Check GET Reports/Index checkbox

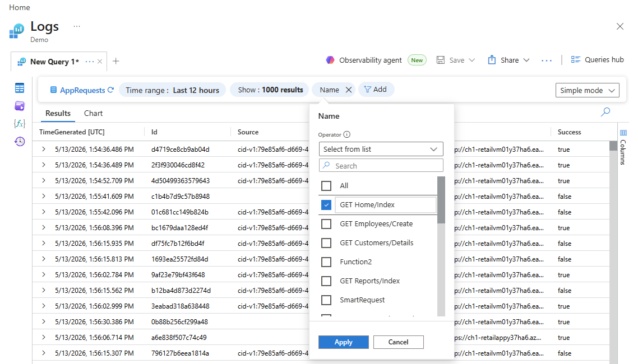[x=326, y=281]
